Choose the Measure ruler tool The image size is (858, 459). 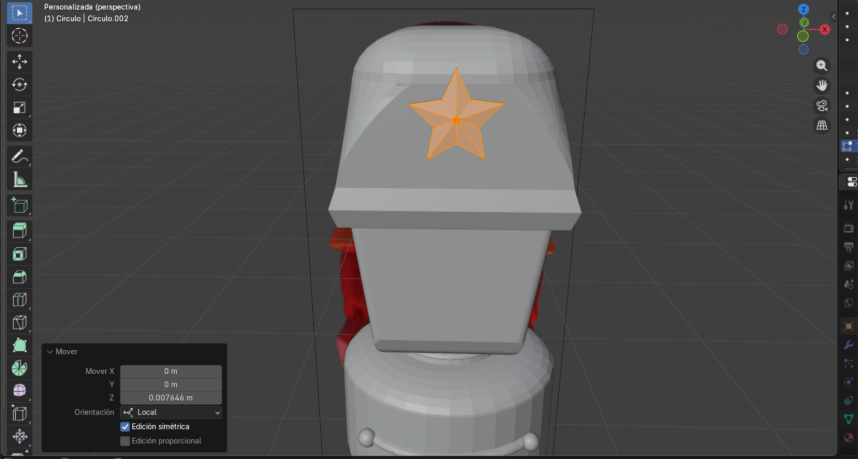coord(19,179)
